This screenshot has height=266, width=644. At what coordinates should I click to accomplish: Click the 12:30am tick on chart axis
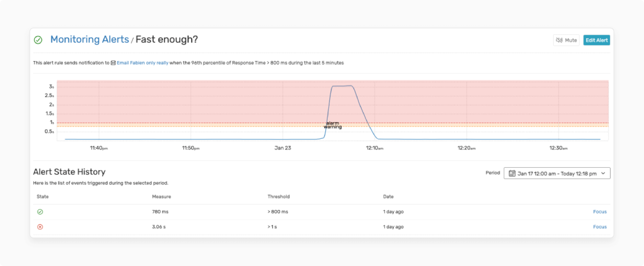[x=558, y=148]
